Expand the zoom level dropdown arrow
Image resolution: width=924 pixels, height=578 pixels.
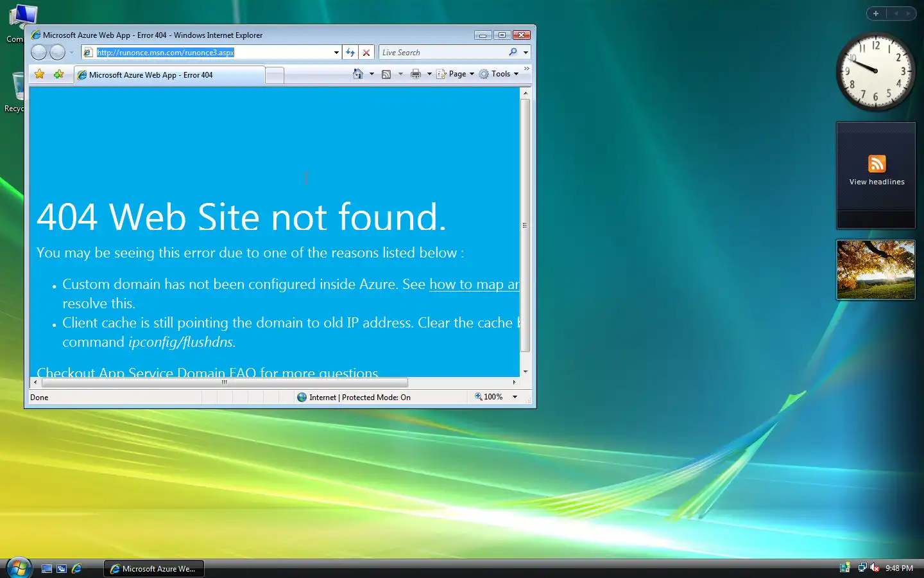515,397
